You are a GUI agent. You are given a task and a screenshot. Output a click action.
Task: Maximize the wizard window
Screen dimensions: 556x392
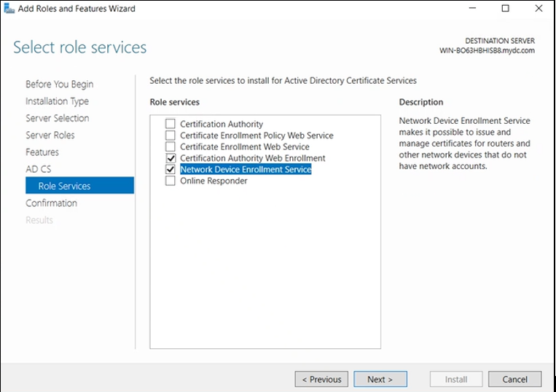click(x=505, y=8)
